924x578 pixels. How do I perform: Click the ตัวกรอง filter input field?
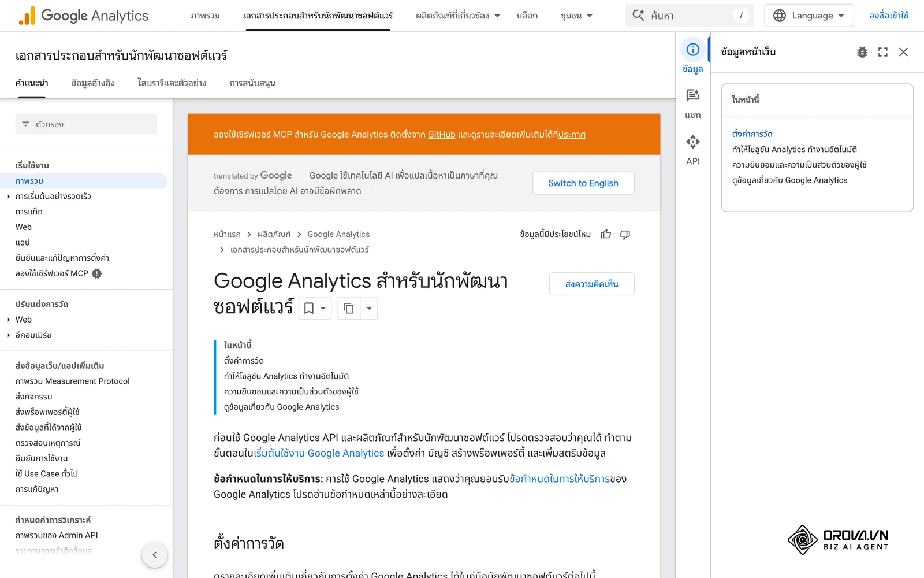click(x=86, y=124)
